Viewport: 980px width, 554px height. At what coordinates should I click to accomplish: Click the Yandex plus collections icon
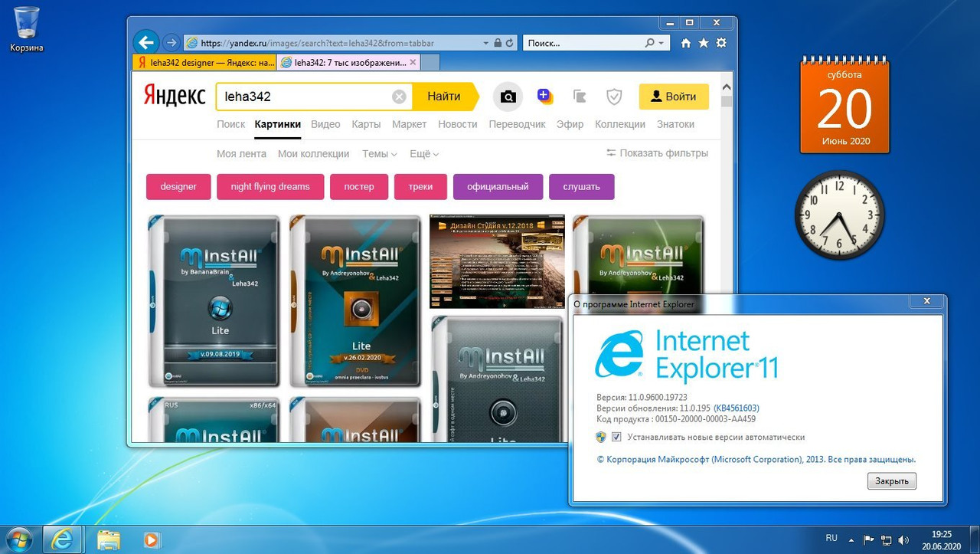(544, 96)
